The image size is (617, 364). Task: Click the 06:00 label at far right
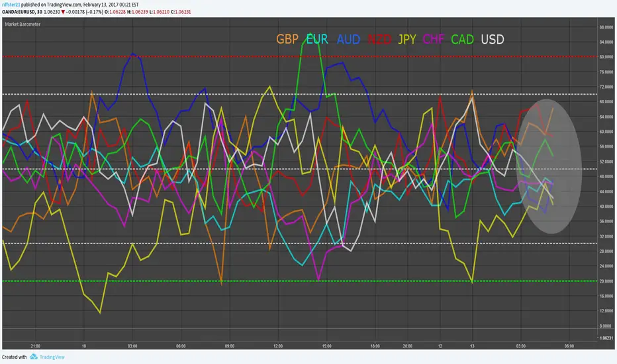[569, 346]
